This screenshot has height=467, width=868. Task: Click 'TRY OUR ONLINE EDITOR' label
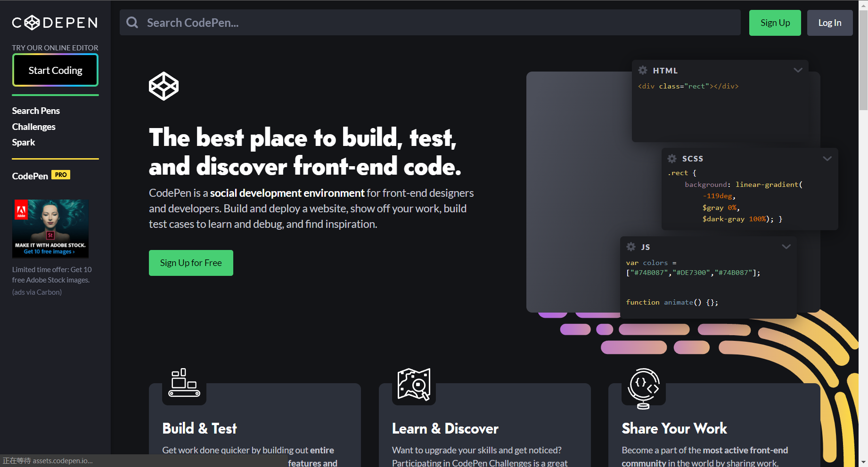click(55, 48)
